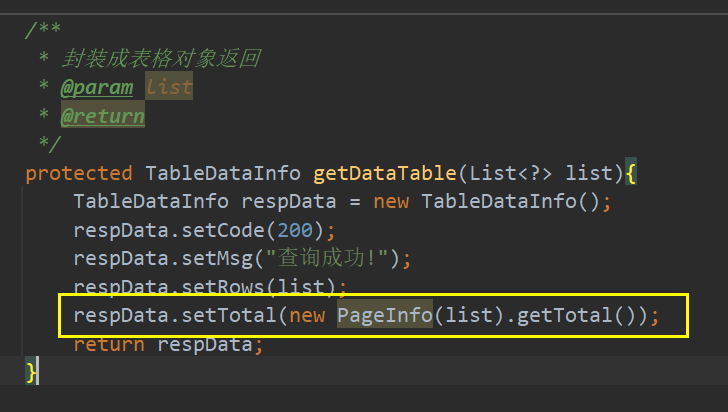This screenshot has width=728, height=412.
Task: Click the TableDataInfo return type in signature
Action: [223, 174]
